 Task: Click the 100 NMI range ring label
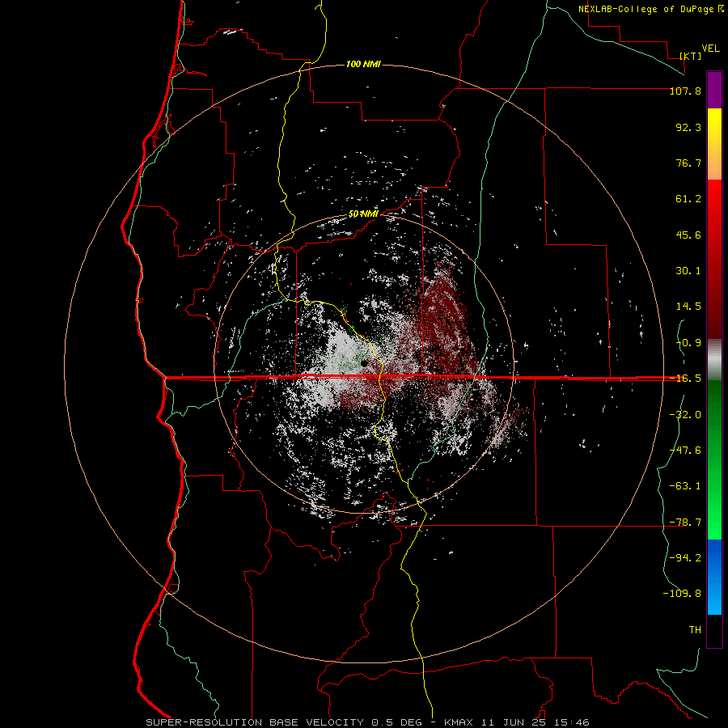[363, 64]
